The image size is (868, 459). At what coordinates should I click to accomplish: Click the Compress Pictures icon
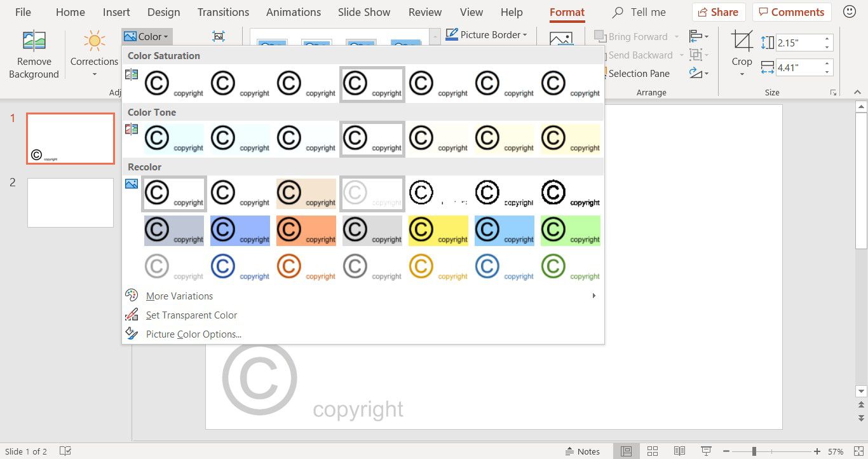[219, 37]
